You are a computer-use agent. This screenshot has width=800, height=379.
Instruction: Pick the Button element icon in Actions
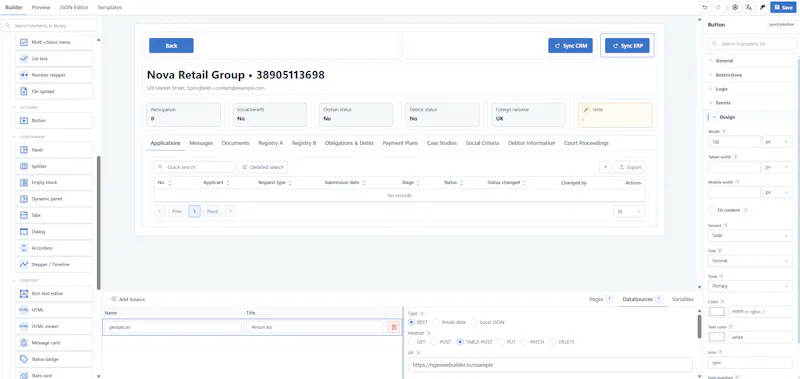[x=23, y=121]
